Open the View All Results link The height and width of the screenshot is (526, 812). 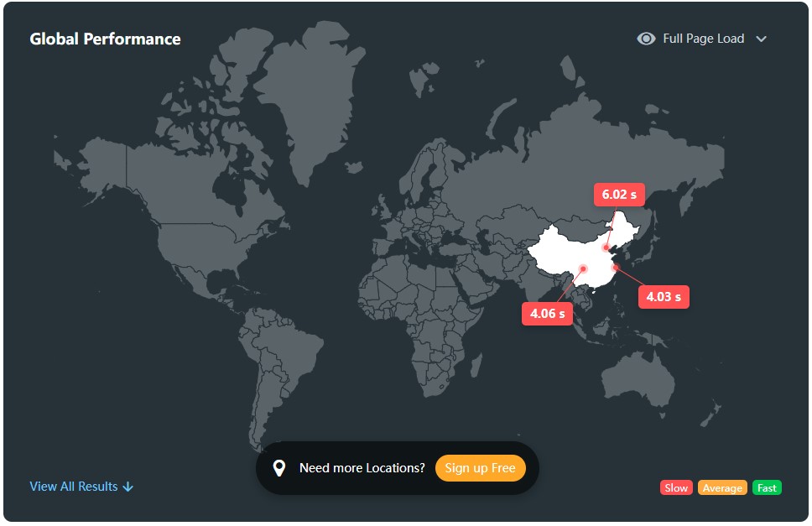[81, 487]
